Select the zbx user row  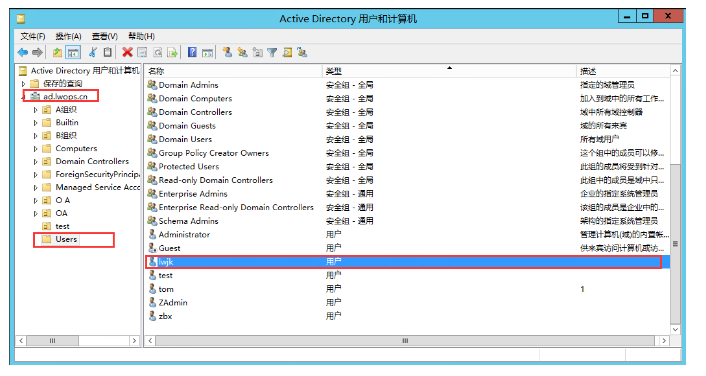point(407,316)
